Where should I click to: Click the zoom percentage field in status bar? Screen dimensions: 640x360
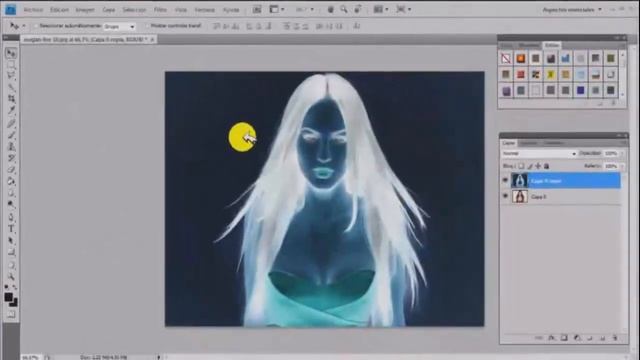tap(30, 358)
